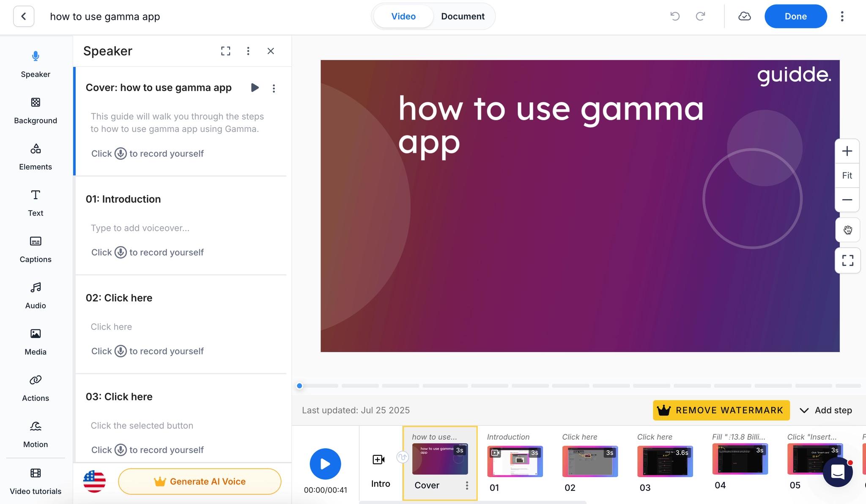Screen dimensions: 866x504
Task: Select the hand pan tool
Action: point(847,230)
